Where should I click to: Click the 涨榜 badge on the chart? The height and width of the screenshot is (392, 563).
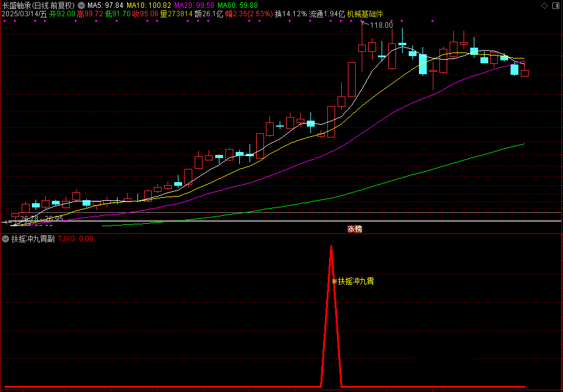tap(354, 229)
